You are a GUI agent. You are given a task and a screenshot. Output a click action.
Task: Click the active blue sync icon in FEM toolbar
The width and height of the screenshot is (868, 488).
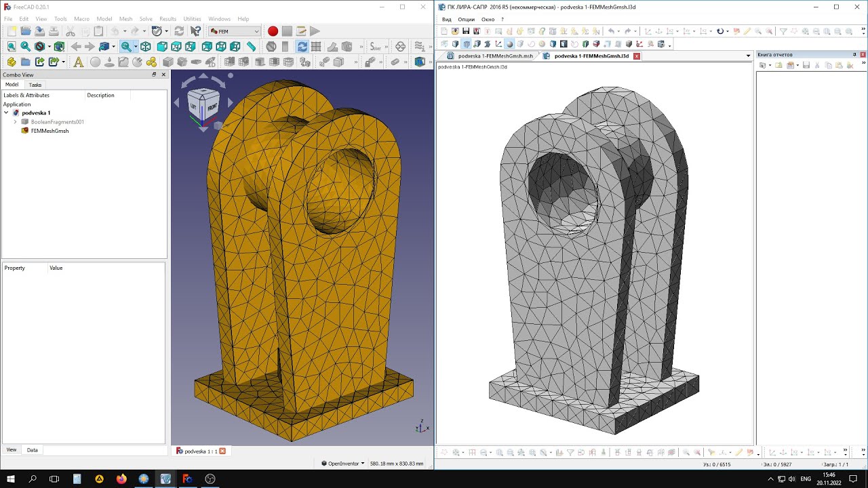pyautogui.click(x=302, y=46)
